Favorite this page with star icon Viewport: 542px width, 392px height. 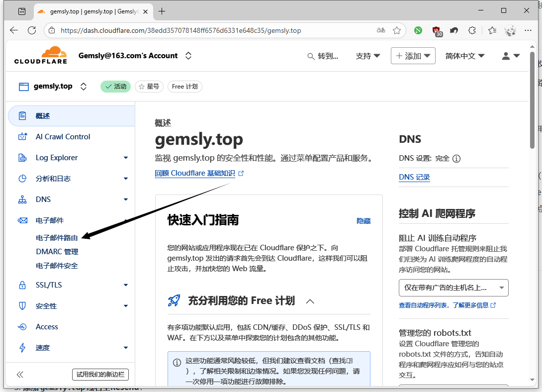pos(396,30)
